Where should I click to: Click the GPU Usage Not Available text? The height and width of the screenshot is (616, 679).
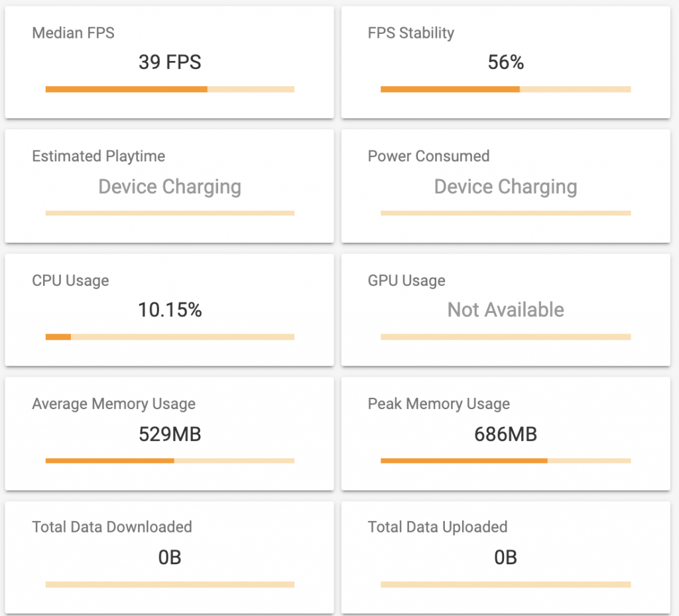tap(505, 310)
